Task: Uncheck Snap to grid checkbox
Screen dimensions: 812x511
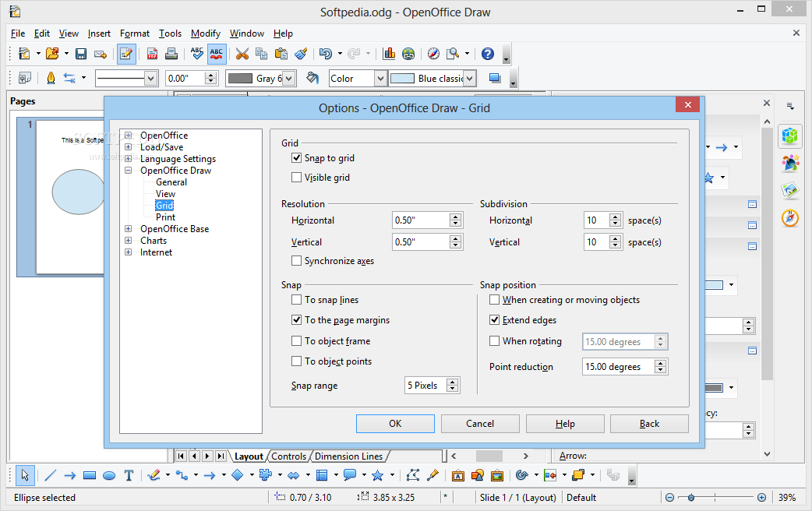Action: tap(296, 158)
